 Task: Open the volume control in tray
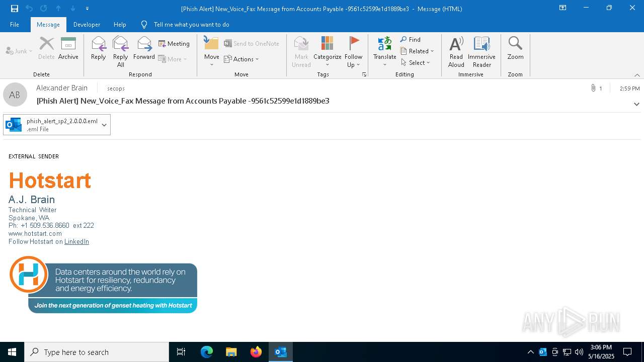(x=579, y=352)
